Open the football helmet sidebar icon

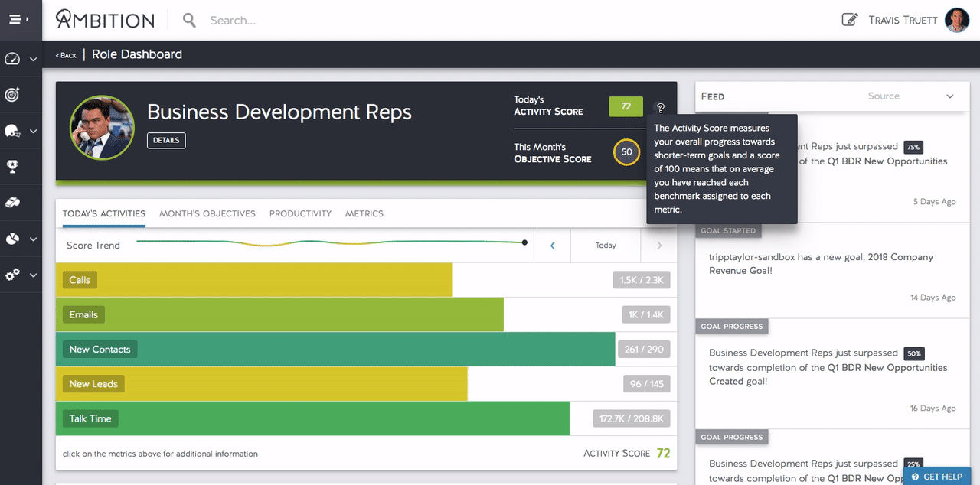(x=12, y=132)
